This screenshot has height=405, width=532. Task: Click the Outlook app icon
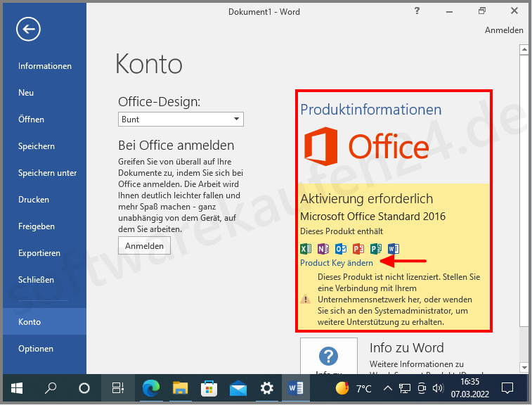[x=341, y=249]
